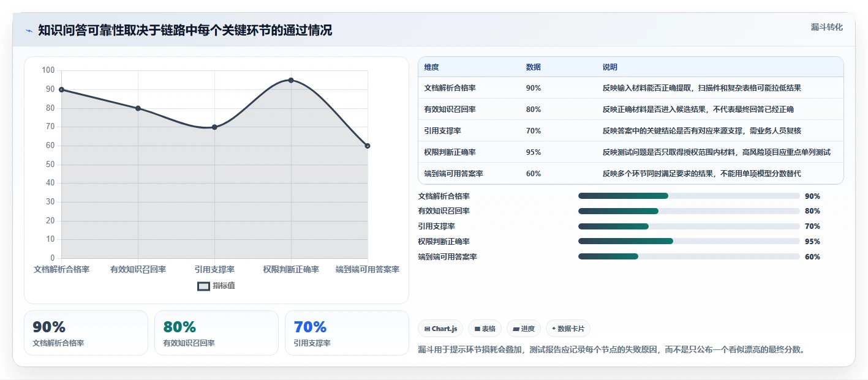
Task: Click the lightning icon beside the title
Action: click(x=29, y=31)
